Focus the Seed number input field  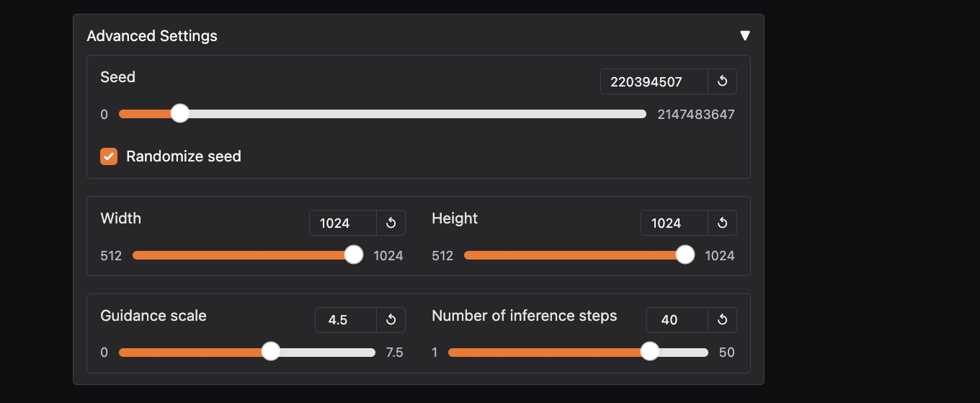654,81
